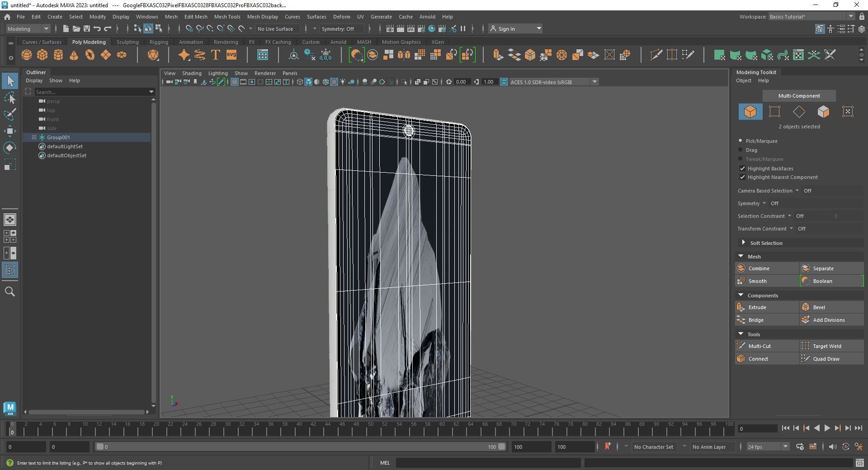Click the Quad Draw button
Viewport: 868px width, 470px height.
(x=831, y=359)
